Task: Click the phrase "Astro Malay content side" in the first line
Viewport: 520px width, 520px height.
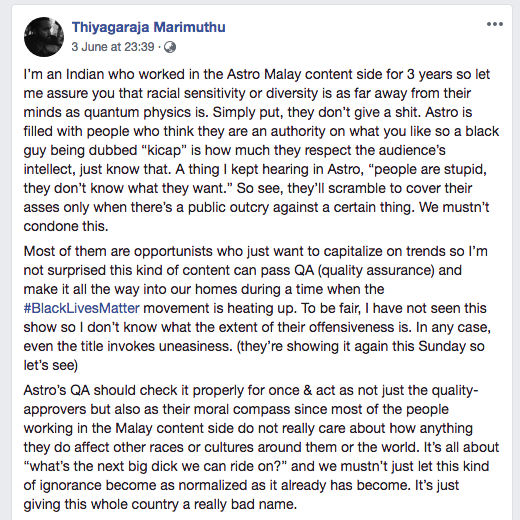Action: coord(305,74)
